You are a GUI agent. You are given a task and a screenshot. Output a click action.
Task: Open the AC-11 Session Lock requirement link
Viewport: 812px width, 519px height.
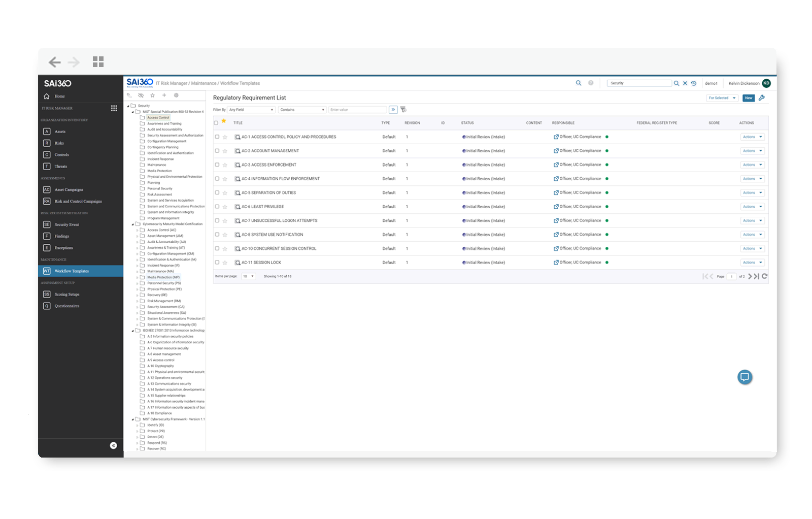point(261,263)
